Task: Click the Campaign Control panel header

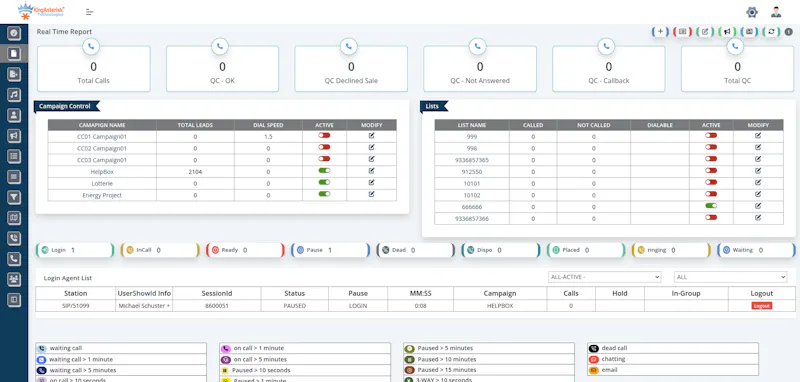Action: 66,106
